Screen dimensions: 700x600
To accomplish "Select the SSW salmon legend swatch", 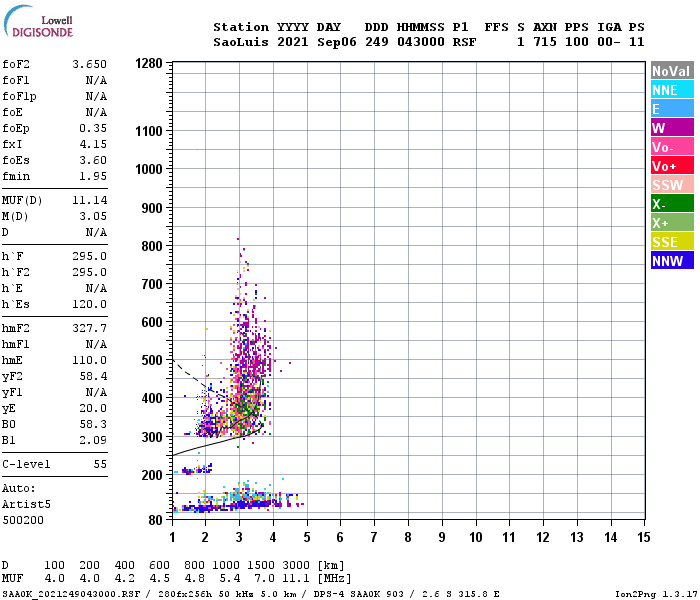I will click(672, 184).
